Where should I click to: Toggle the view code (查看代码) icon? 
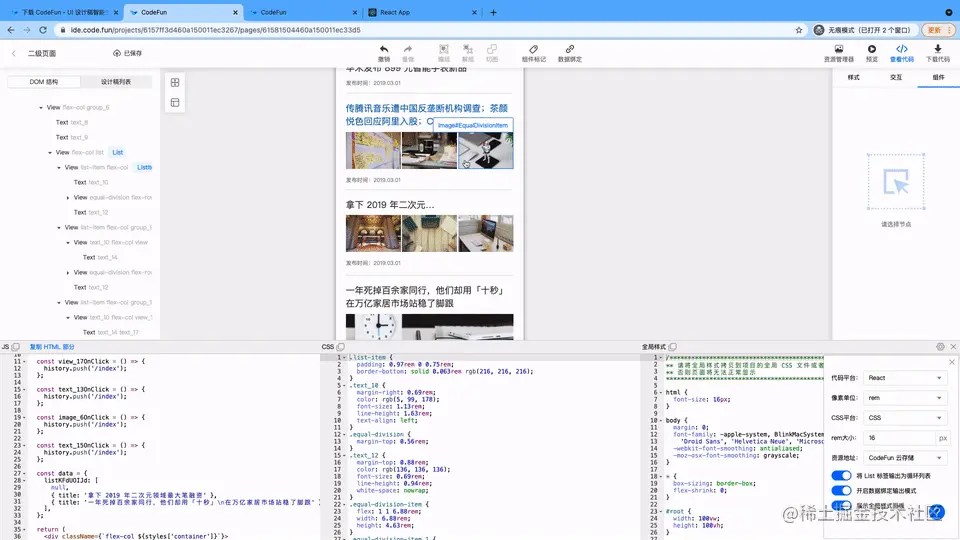[902, 50]
